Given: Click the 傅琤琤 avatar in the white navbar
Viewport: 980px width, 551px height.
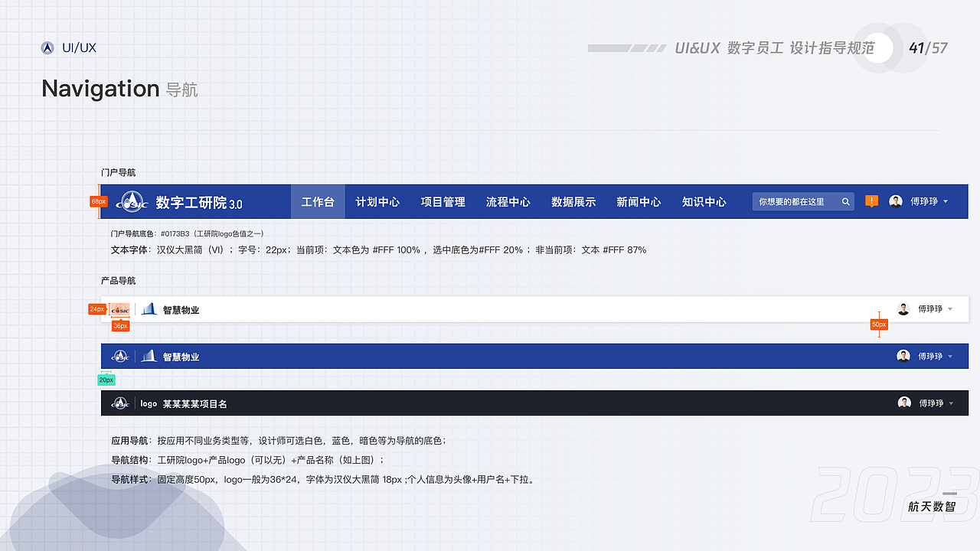Looking at the screenshot, I should [x=904, y=308].
